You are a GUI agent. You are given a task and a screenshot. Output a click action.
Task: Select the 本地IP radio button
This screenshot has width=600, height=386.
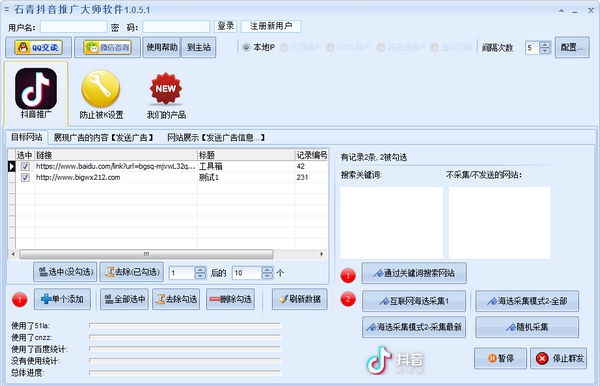click(246, 47)
